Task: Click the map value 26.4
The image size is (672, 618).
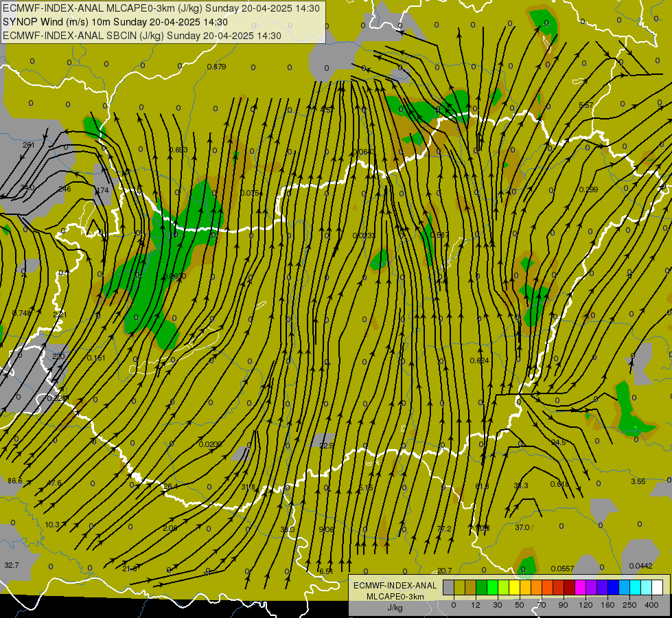Action: pos(170,486)
